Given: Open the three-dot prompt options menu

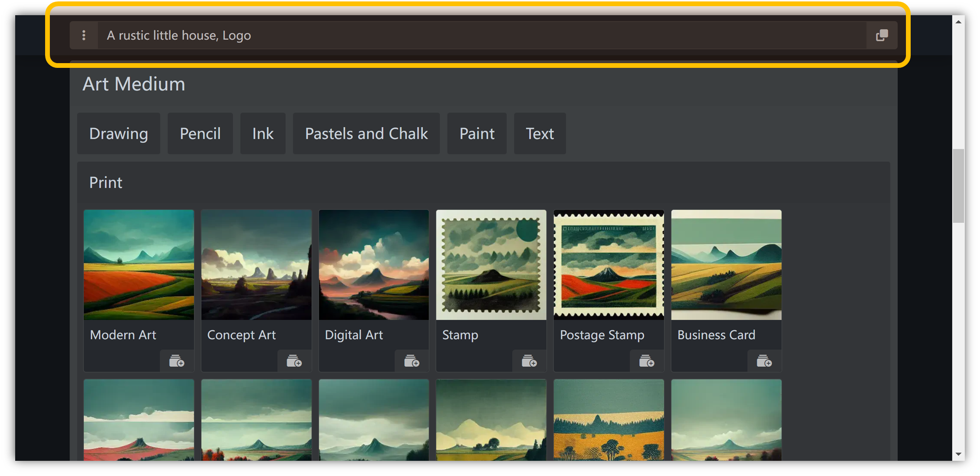Looking at the screenshot, I should [84, 35].
